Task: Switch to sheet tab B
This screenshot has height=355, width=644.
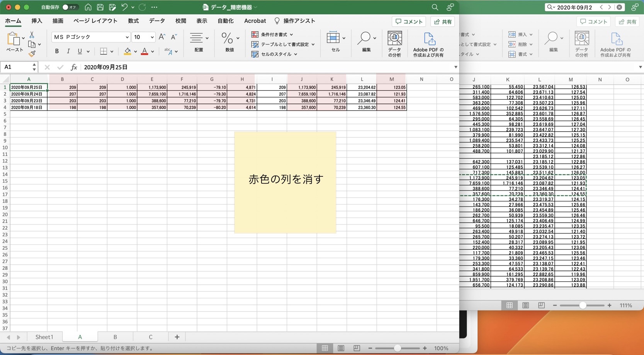Action: [x=115, y=337]
